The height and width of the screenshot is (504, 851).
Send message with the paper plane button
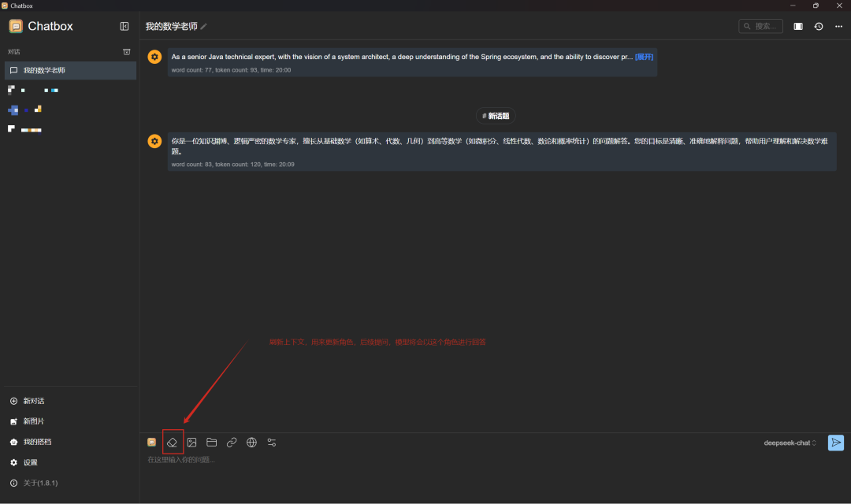point(836,443)
